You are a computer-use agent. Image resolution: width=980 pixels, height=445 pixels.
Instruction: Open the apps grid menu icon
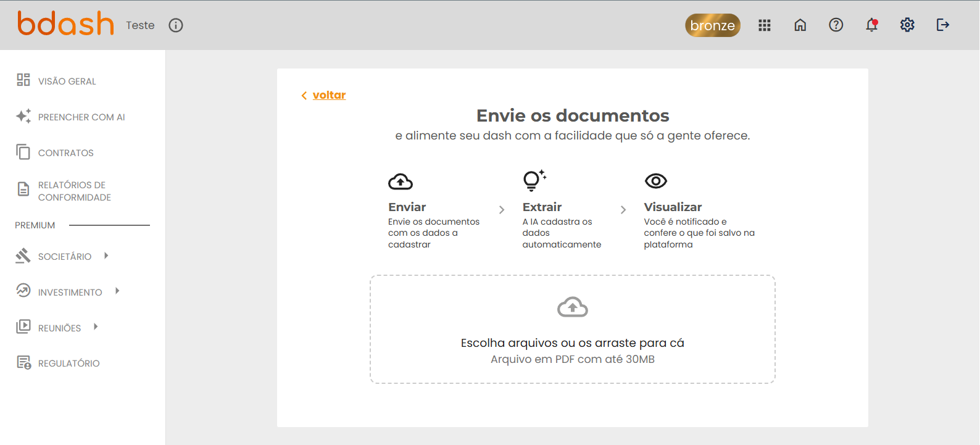(765, 25)
